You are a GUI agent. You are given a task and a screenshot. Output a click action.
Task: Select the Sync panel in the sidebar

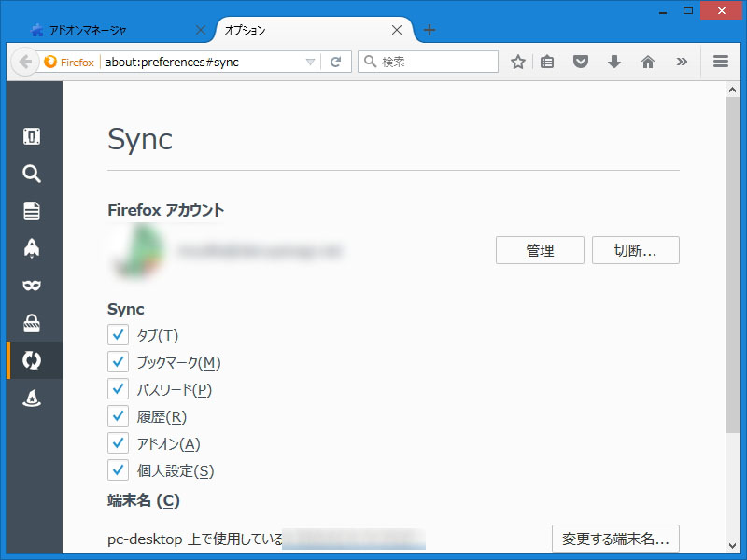(32, 359)
